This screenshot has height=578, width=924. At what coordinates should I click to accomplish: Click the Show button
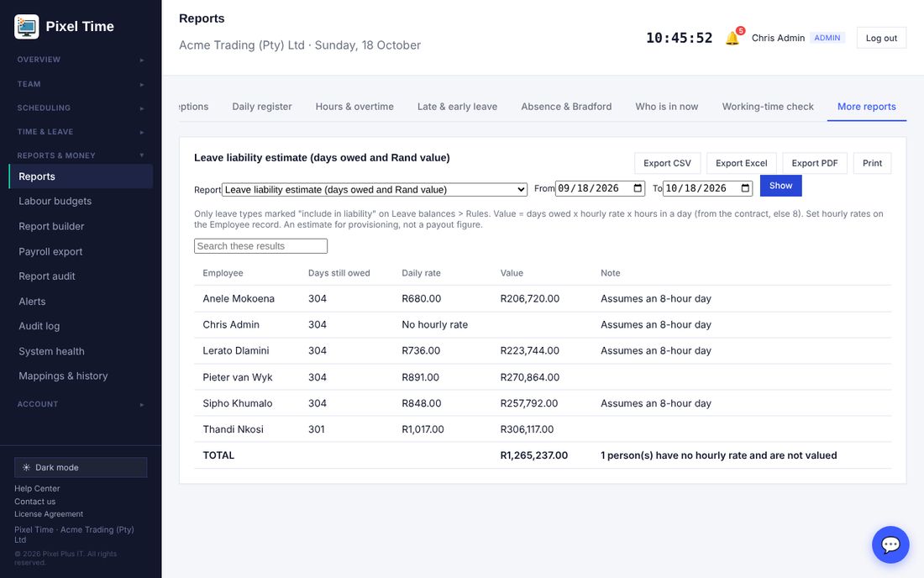point(781,186)
